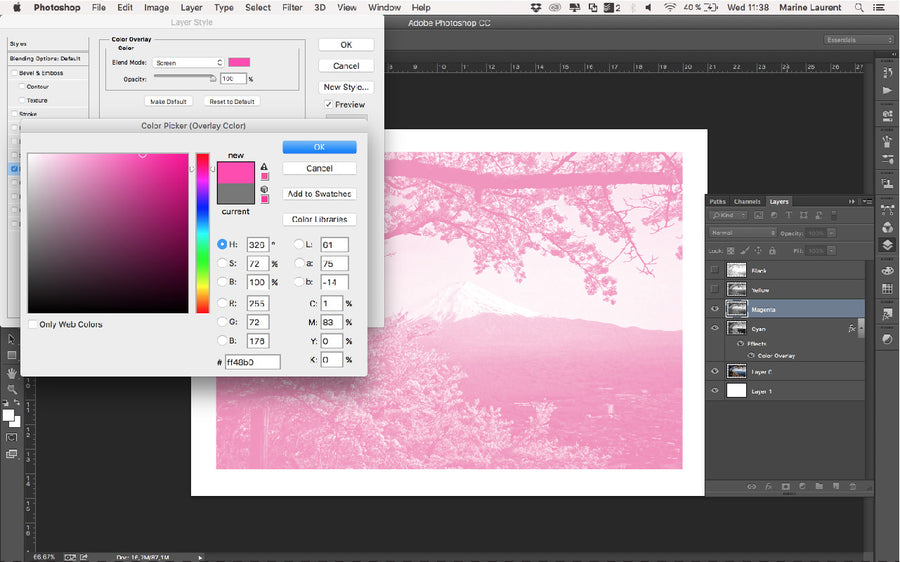Collapse Cyan layer effects arrow
This screenshot has height=562, width=900.
860,328
